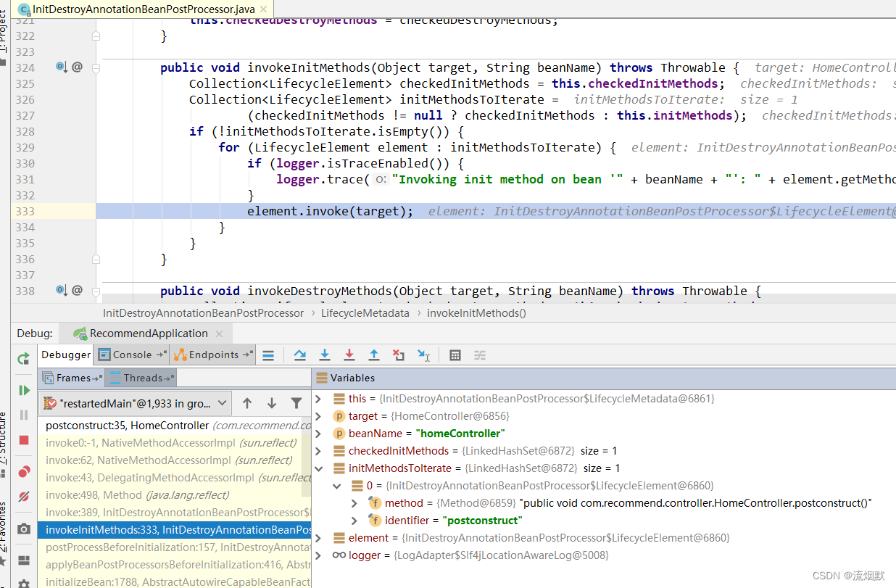The height and width of the screenshot is (588, 896).
Task: Click the Drop Frame icon
Action: (399, 355)
